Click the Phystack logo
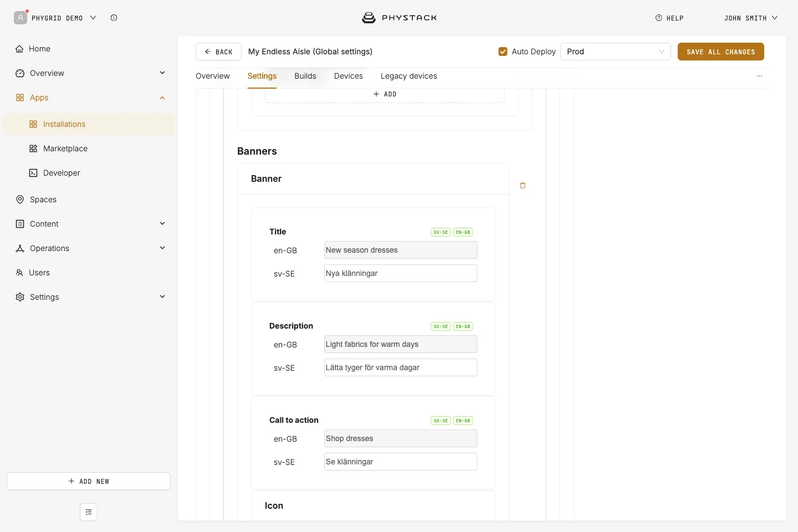Viewport: 798px width, 532px height. pyautogui.click(x=399, y=18)
